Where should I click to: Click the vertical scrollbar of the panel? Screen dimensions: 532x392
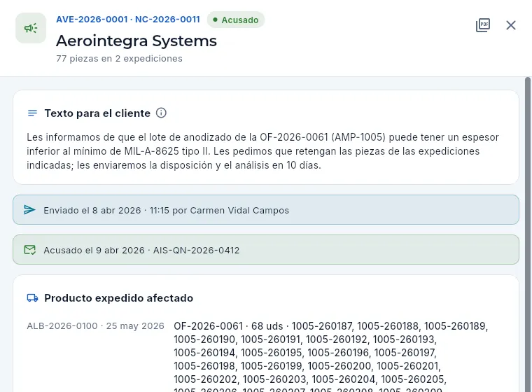coord(528,234)
